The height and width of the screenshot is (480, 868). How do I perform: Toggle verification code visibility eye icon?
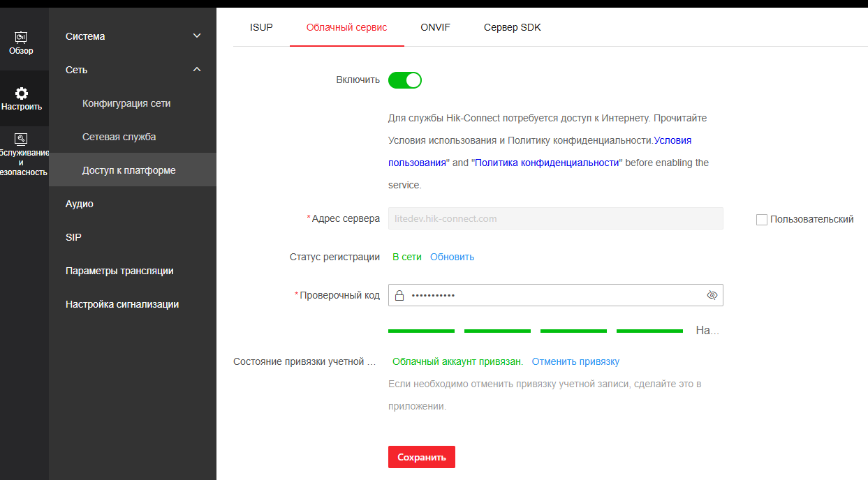click(x=712, y=296)
